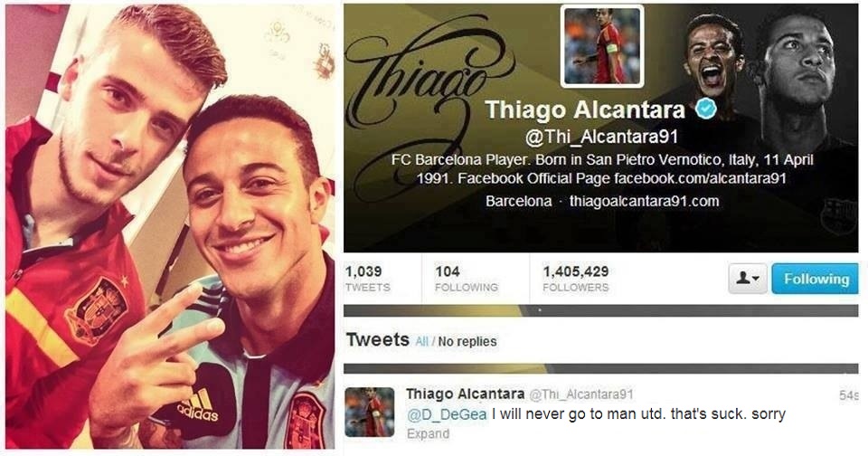Expand the tweet to @D_DeGea

pyautogui.click(x=428, y=433)
